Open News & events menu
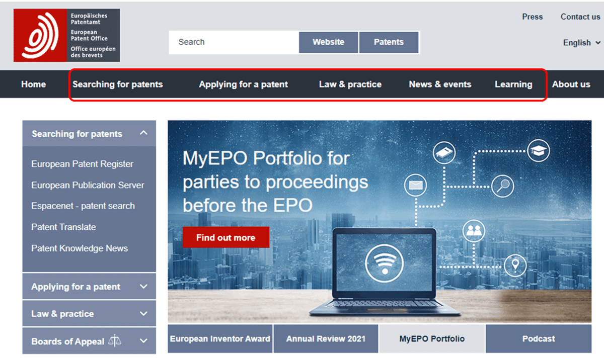 [x=440, y=84]
